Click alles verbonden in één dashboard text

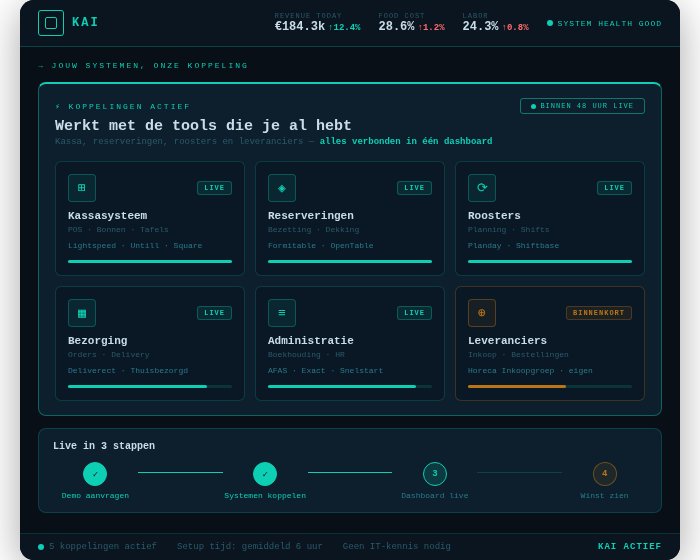point(406,141)
